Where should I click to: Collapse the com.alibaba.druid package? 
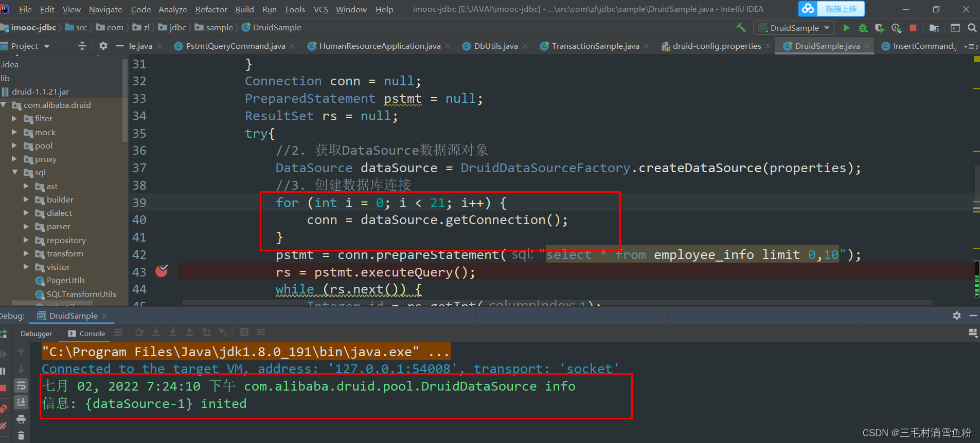(4, 105)
